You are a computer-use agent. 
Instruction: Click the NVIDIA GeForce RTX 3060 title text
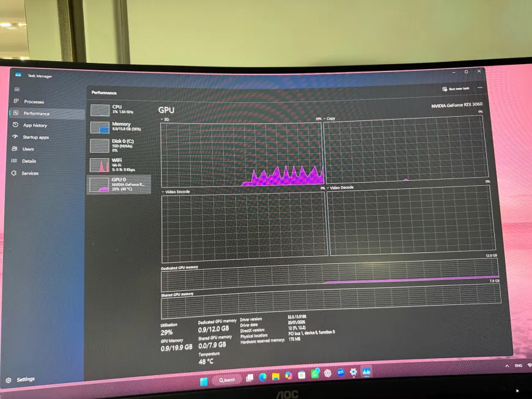pyautogui.click(x=457, y=105)
